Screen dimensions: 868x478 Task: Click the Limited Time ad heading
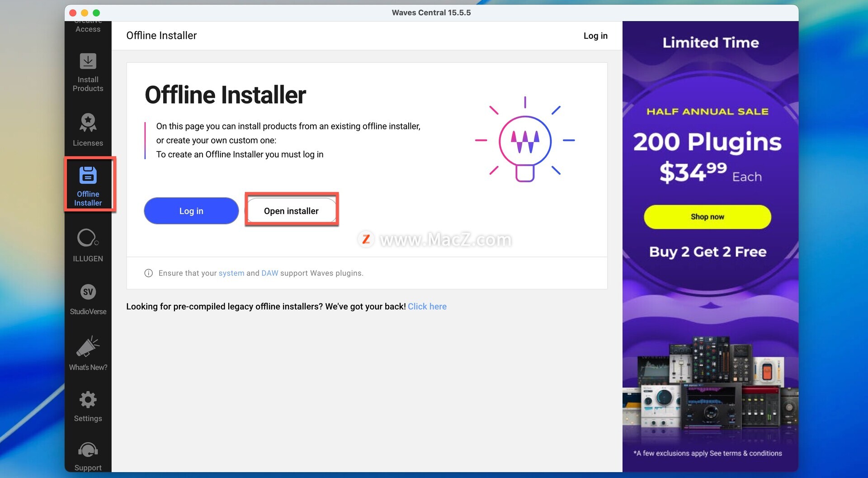click(x=711, y=43)
